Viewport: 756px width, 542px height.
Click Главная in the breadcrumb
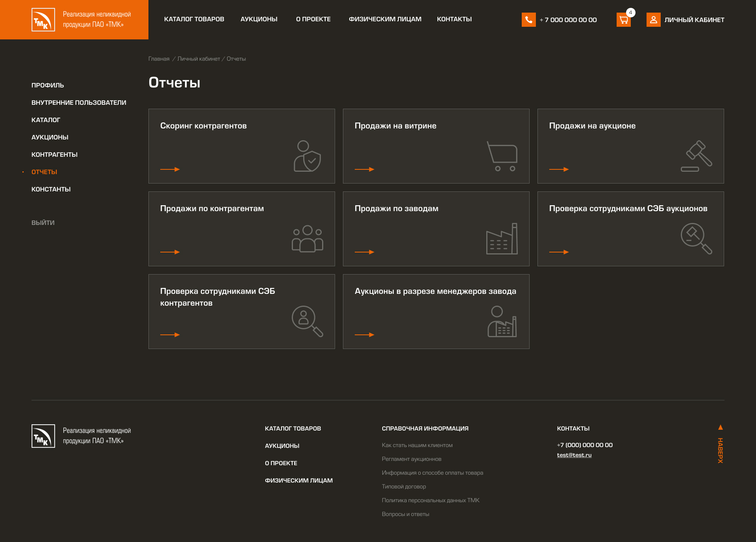[x=159, y=59]
